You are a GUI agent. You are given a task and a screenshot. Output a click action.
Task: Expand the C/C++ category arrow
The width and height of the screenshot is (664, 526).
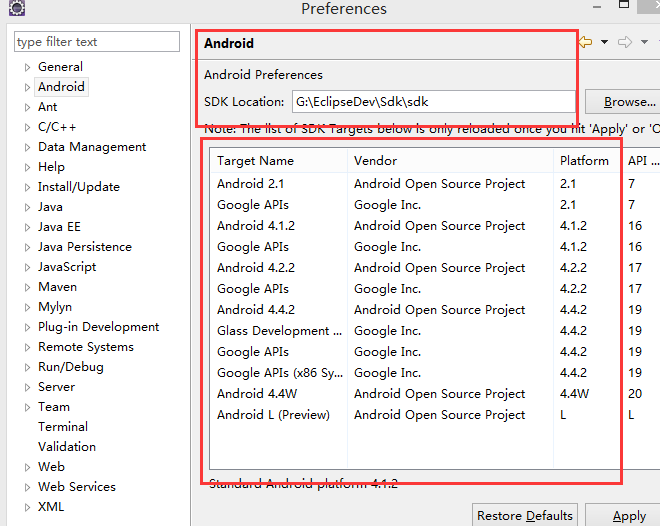(x=28, y=127)
